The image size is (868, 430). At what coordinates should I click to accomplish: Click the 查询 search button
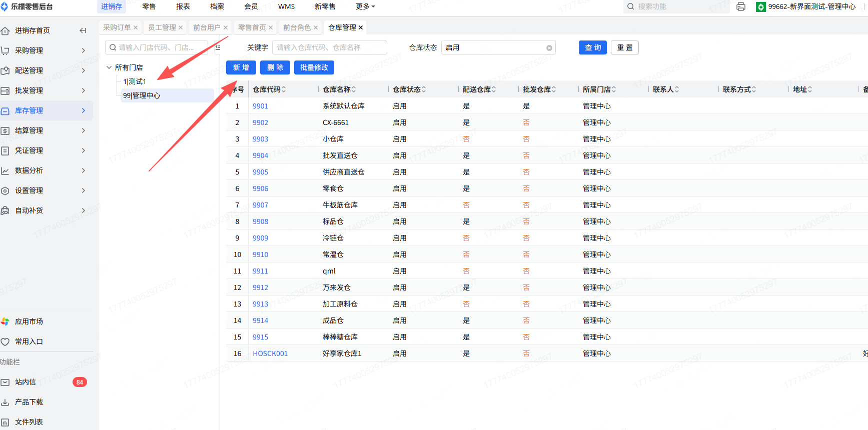pyautogui.click(x=593, y=47)
